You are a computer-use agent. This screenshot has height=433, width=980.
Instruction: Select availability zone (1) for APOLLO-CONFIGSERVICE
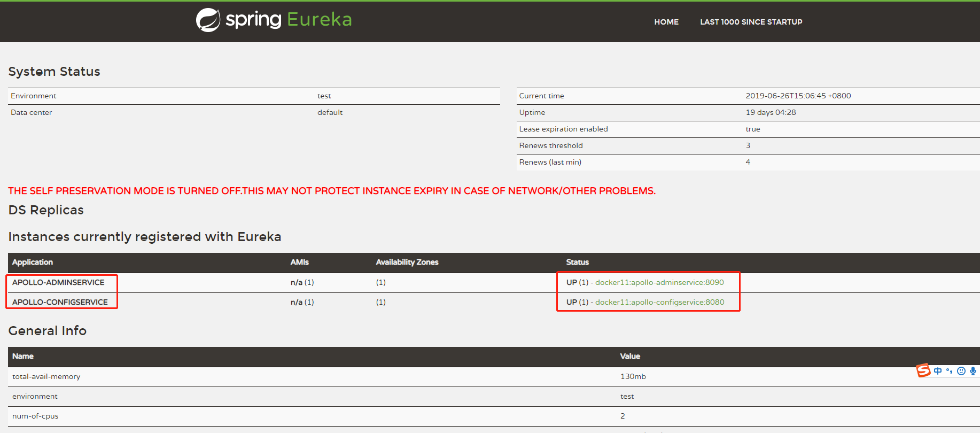click(381, 302)
